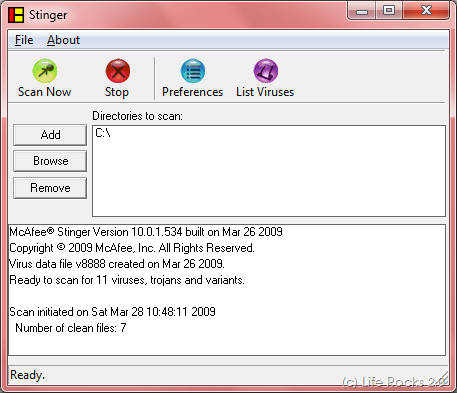The height and width of the screenshot is (393, 457).
Task: Open Preferences via the blue list icon
Action: (x=193, y=71)
